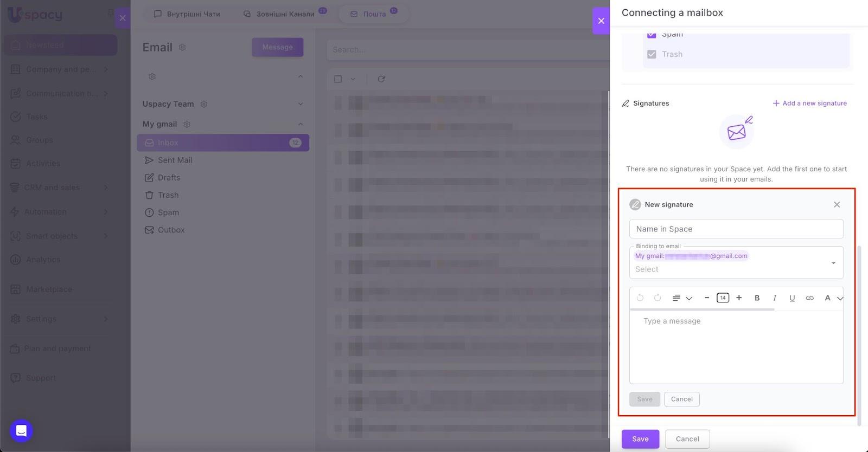Click the redo arrow in editor toolbar
868x452 pixels.
coord(658,298)
